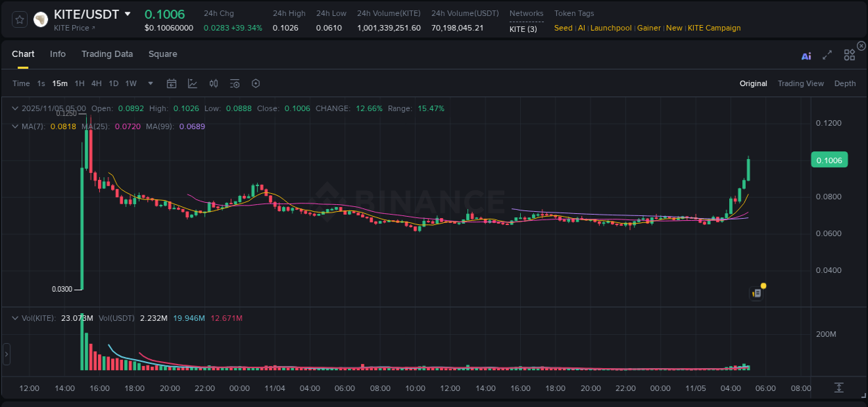Screen dimensions: 868x407
Task: Open the widgets layout grid icon
Action: pos(849,55)
